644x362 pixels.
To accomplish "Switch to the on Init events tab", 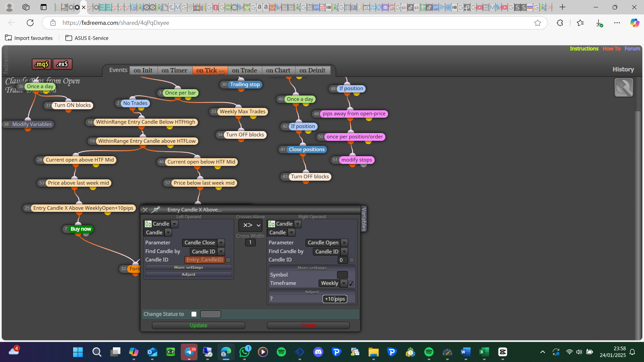I will coord(143,70).
